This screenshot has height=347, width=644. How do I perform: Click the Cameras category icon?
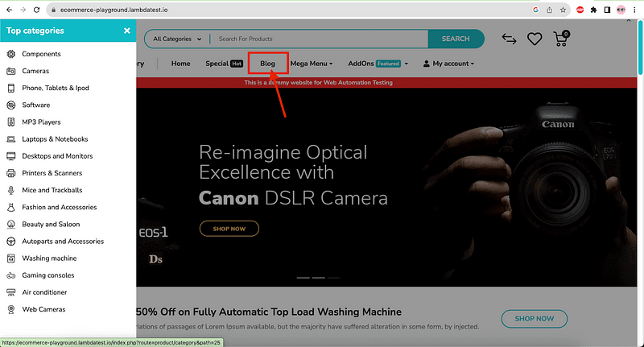point(11,71)
